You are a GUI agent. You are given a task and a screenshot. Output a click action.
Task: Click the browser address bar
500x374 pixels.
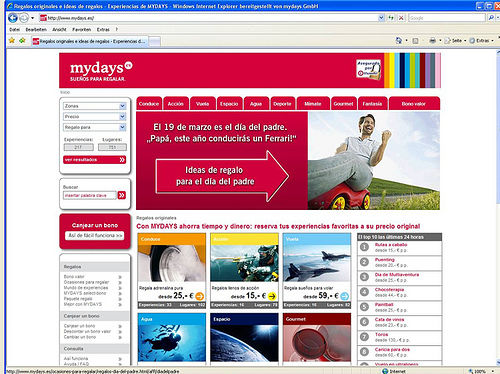(209, 18)
